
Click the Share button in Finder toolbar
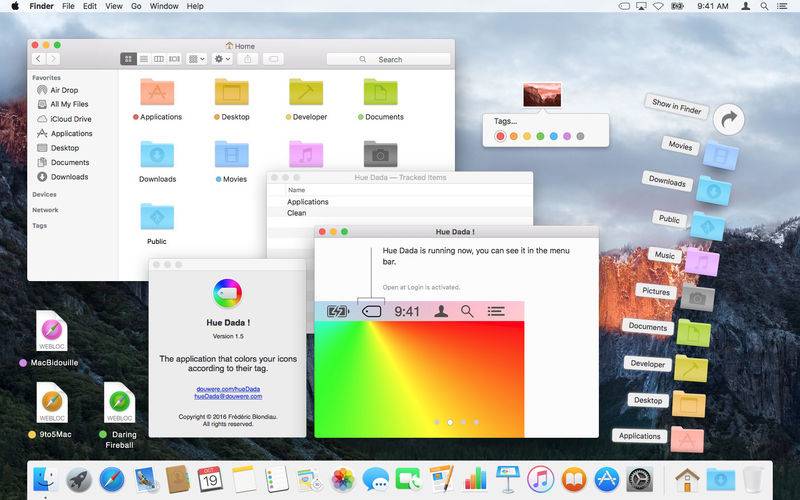click(x=248, y=59)
